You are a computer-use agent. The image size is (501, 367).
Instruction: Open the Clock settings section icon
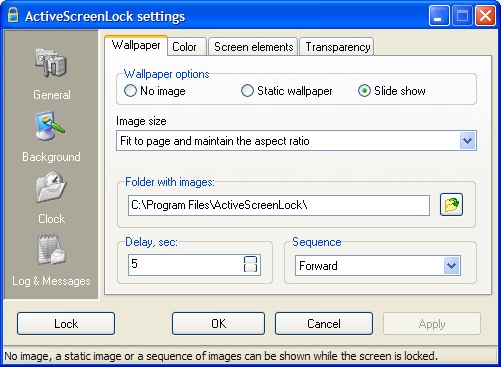51,187
